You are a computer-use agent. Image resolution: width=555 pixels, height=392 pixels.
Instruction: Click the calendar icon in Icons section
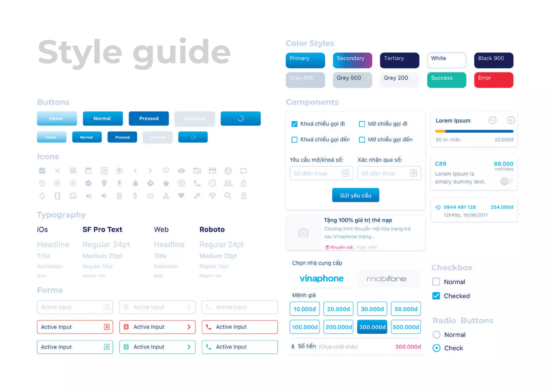(x=88, y=171)
